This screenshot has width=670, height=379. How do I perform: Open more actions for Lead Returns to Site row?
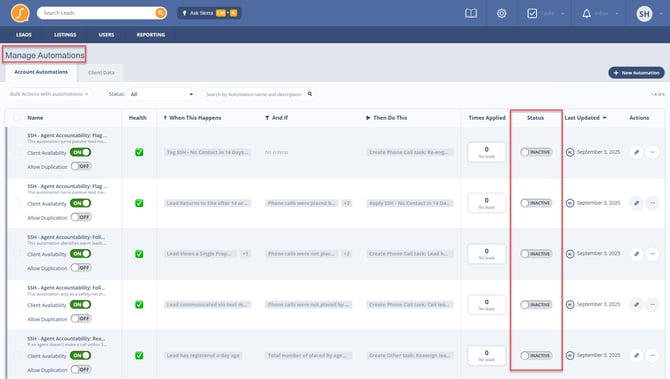coord(652,203)
